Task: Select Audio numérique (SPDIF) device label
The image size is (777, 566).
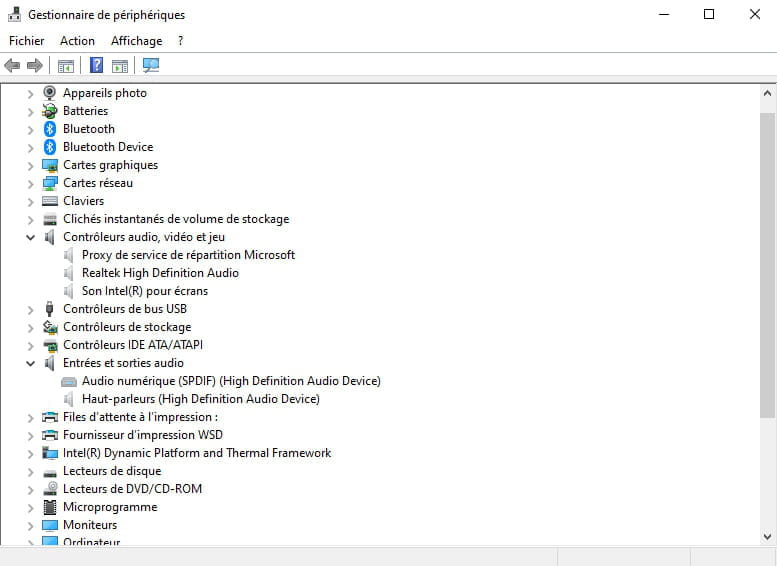Action: click(231, 381)
